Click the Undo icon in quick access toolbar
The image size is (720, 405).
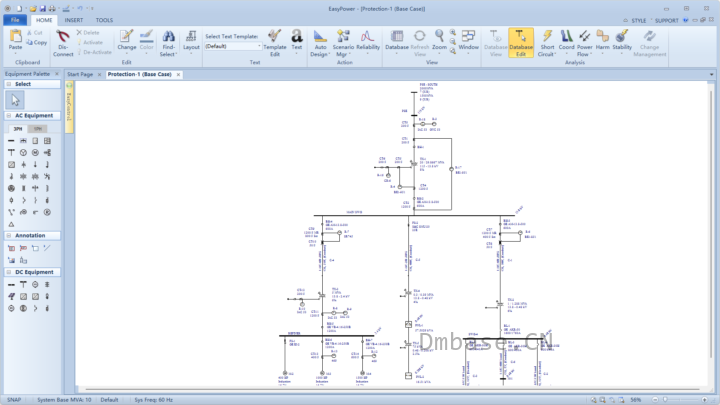pyautogui.click(x=80, y=8)
